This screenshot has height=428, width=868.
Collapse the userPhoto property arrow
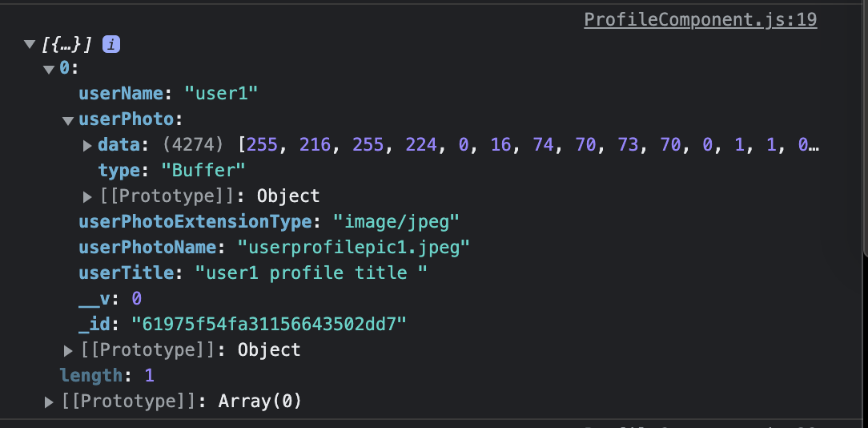[68, 120]
